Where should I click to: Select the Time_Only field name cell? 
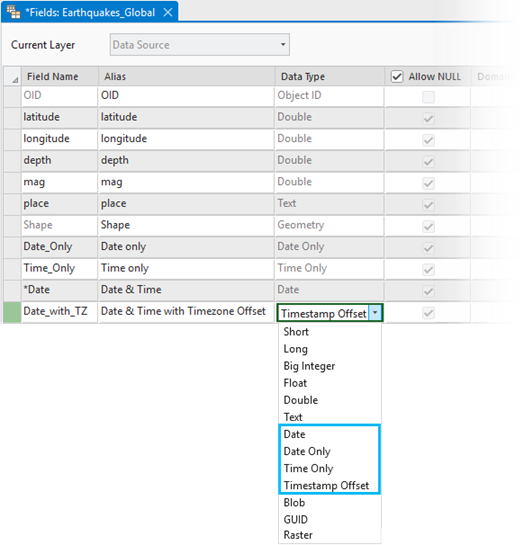point(59,268)
